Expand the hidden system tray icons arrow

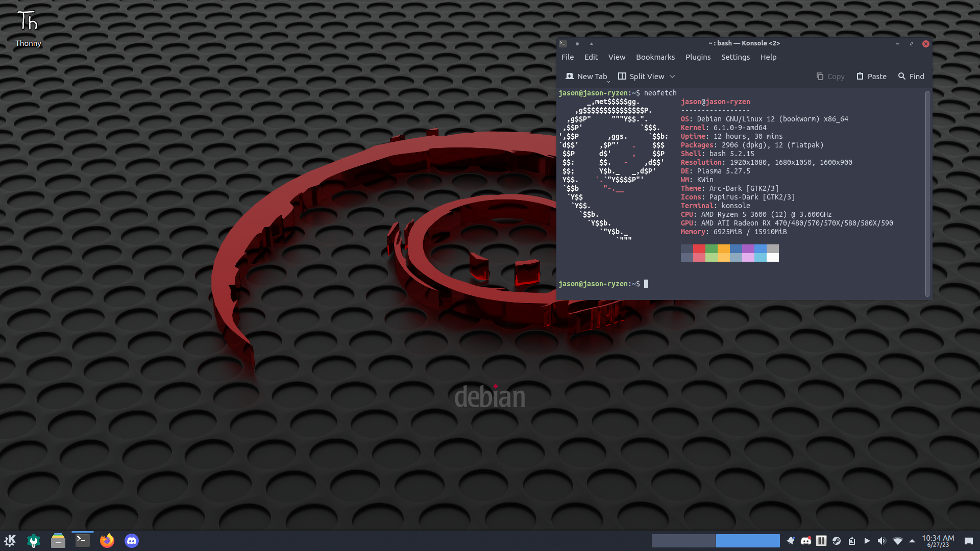coord(912,541)
